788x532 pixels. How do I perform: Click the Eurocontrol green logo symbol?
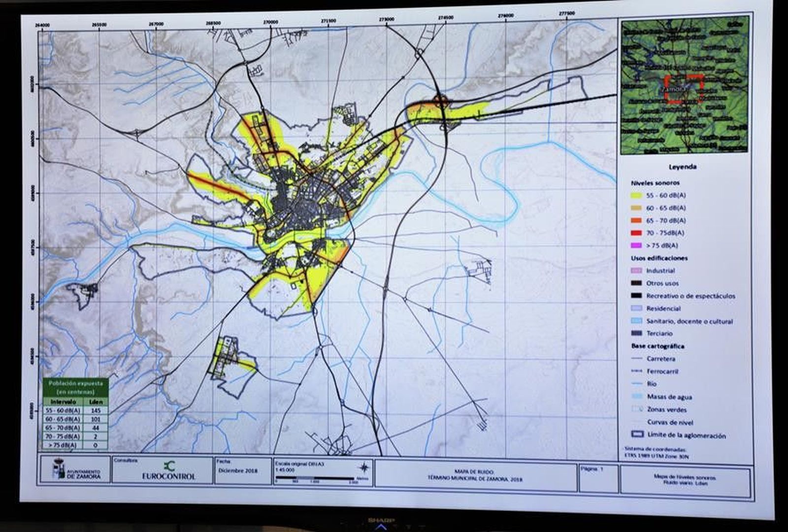click(169, 465)
